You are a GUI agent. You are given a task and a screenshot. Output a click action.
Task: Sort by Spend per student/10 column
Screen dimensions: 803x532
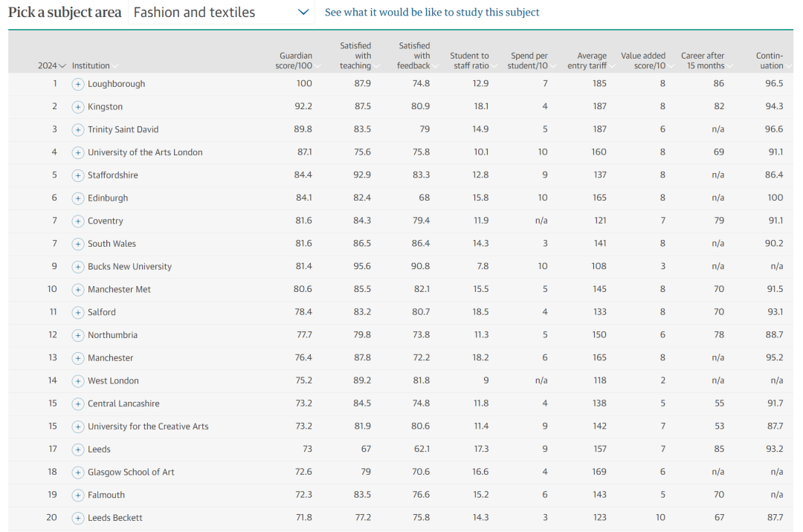tap(532, 60)
